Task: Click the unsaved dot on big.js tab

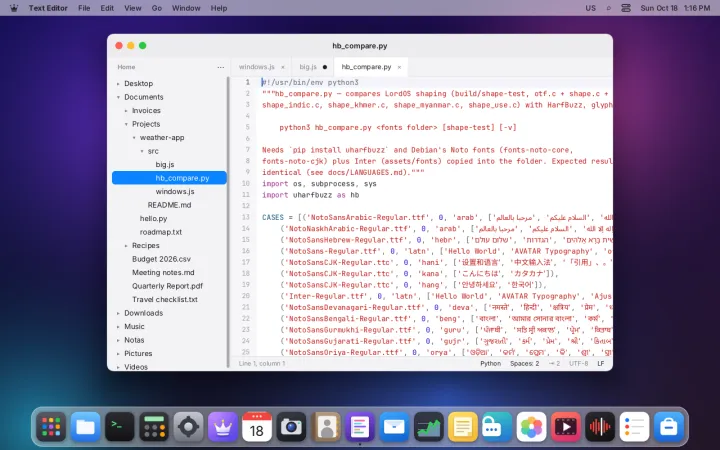Action: (x=325, y=67)
